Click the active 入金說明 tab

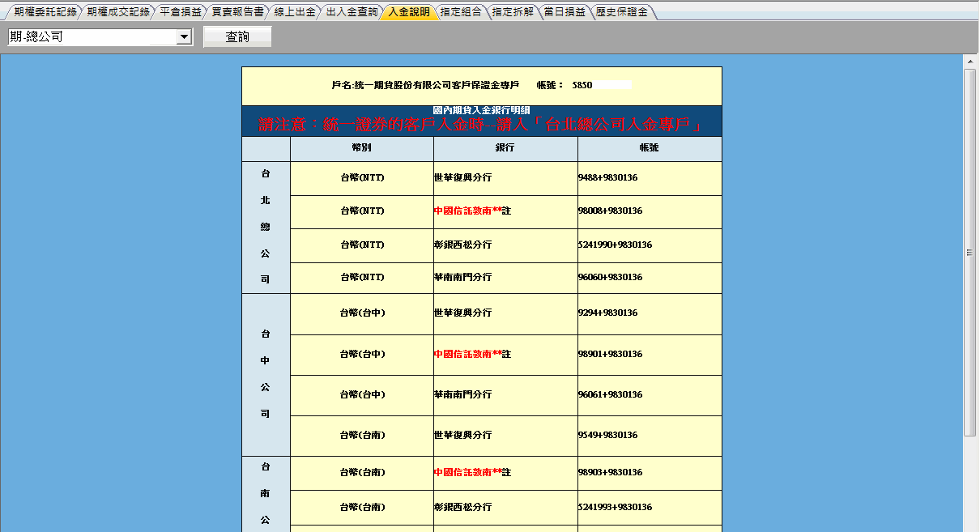[409, 12]
